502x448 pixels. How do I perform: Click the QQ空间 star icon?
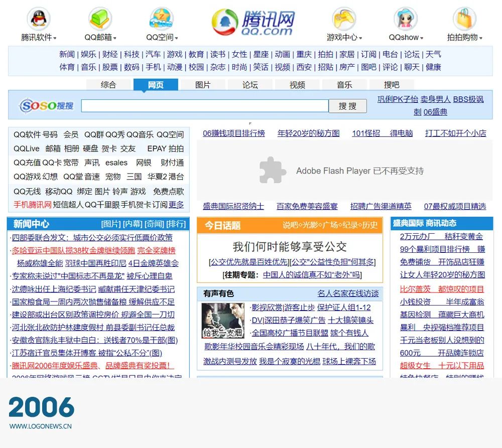pos(162,19)
